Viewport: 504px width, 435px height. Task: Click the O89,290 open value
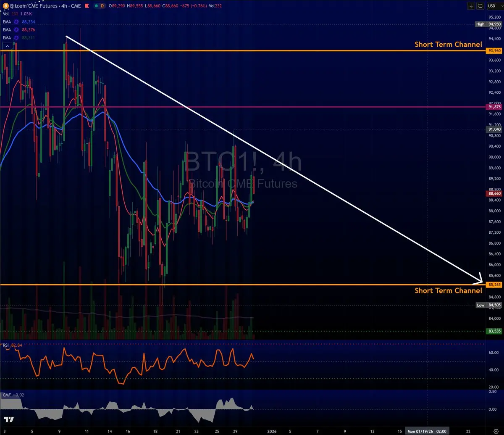[x=116, y=6]
